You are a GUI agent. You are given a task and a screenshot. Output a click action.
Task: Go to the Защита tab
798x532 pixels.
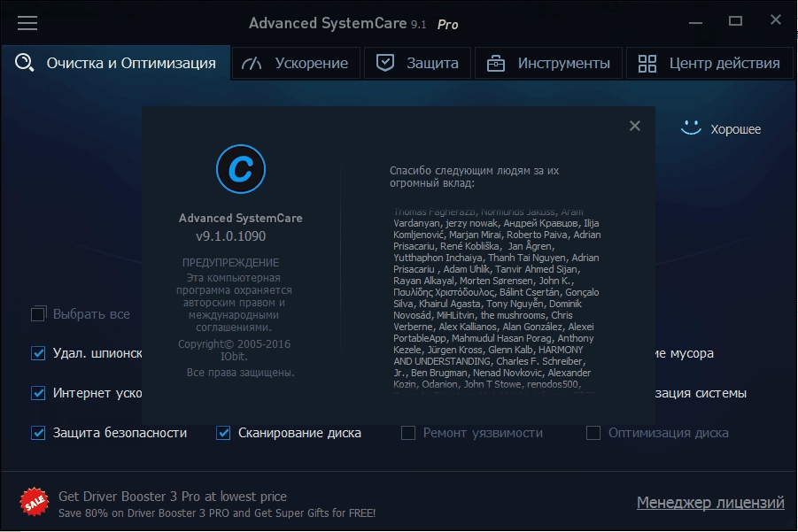click(x=417, y=63)
